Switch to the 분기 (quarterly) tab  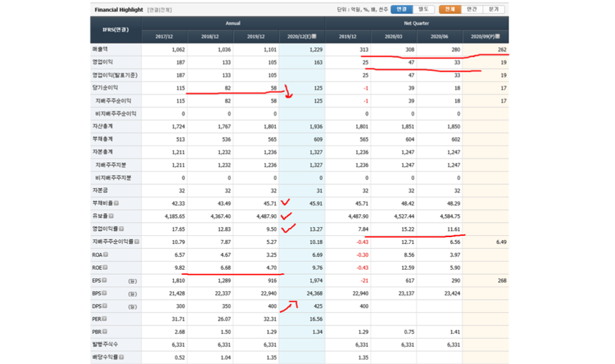[x=494, y=9]
